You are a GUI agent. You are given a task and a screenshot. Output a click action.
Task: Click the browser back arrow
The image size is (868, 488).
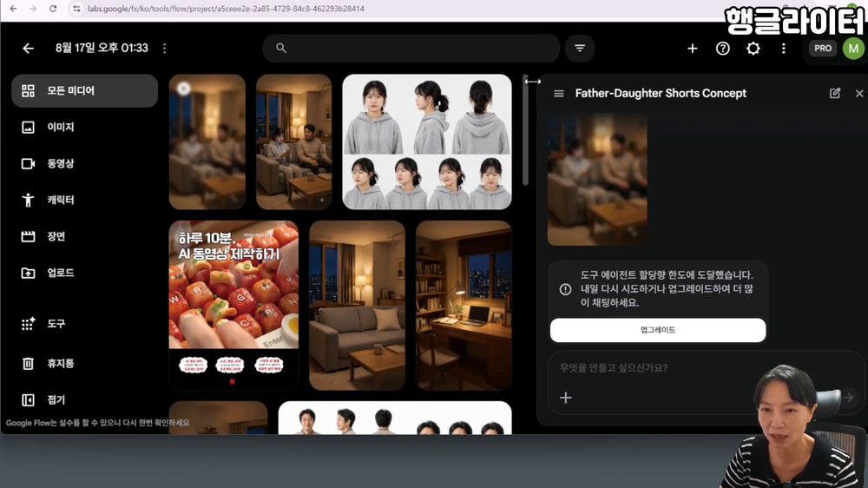click(13, 9)
